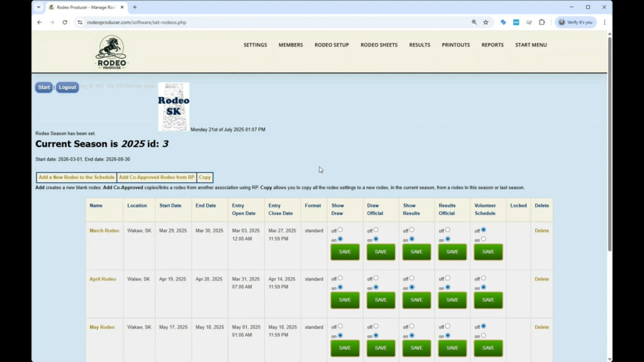
Task: Set April Rodeo Results Official to off
Action: click(x=448, y=278)
